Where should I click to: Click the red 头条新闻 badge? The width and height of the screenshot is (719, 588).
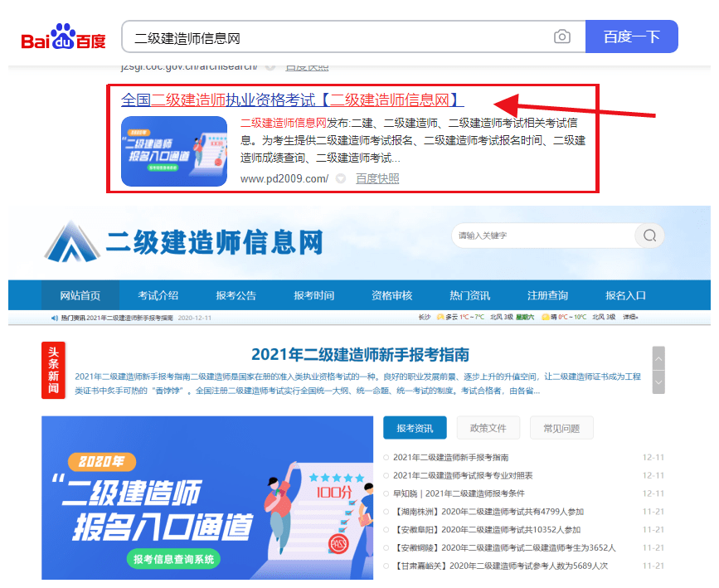tap(52, 370)
